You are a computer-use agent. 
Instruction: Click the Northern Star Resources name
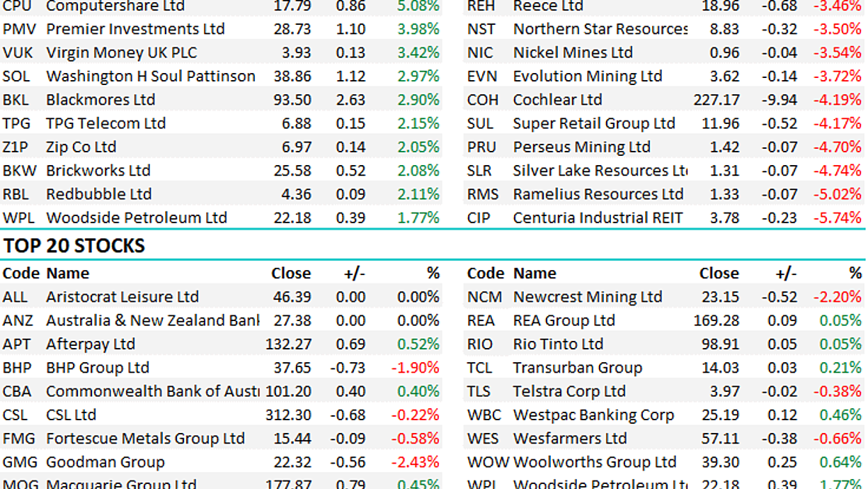click(600, 29)
